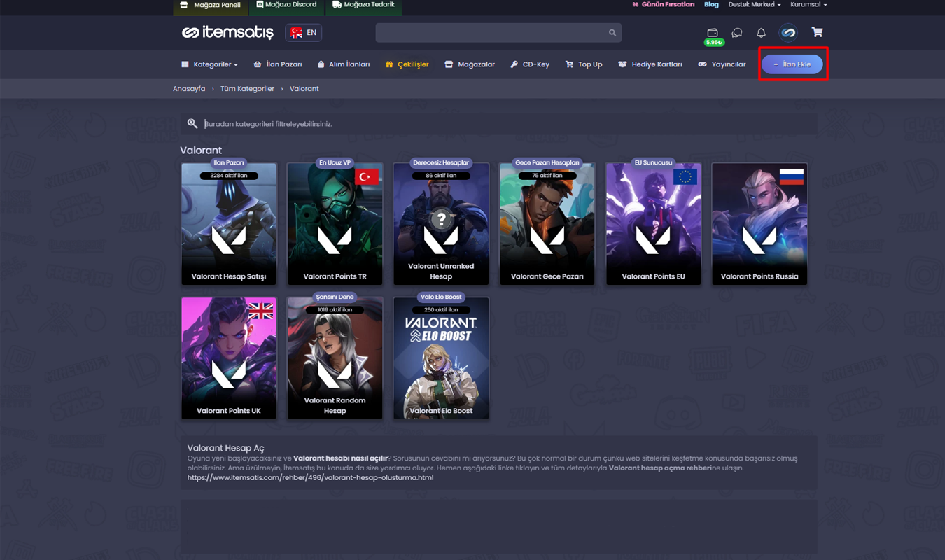This screenshot has height=560, width=945.
Task: Open the Mağaza Paneli tab
Action: point(211,6)
